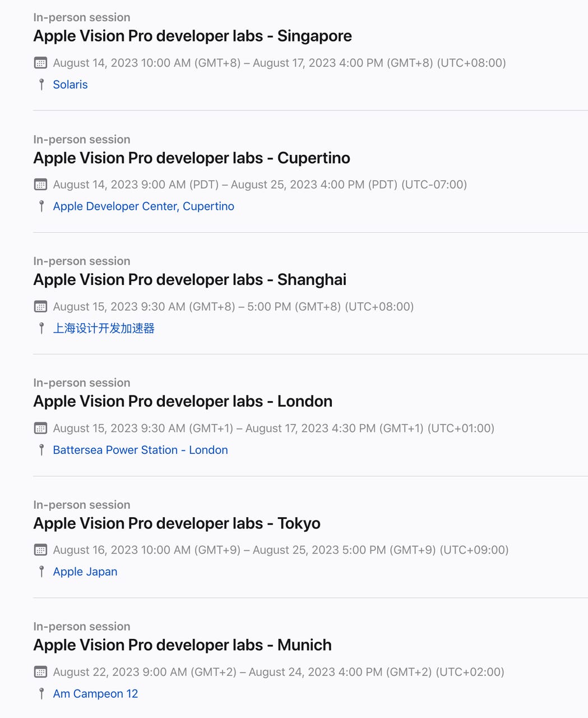Viewport: 588px width, 718px height.
Task: Open the Am Campeon 12 location link
Action: click(x=95, y=694)
